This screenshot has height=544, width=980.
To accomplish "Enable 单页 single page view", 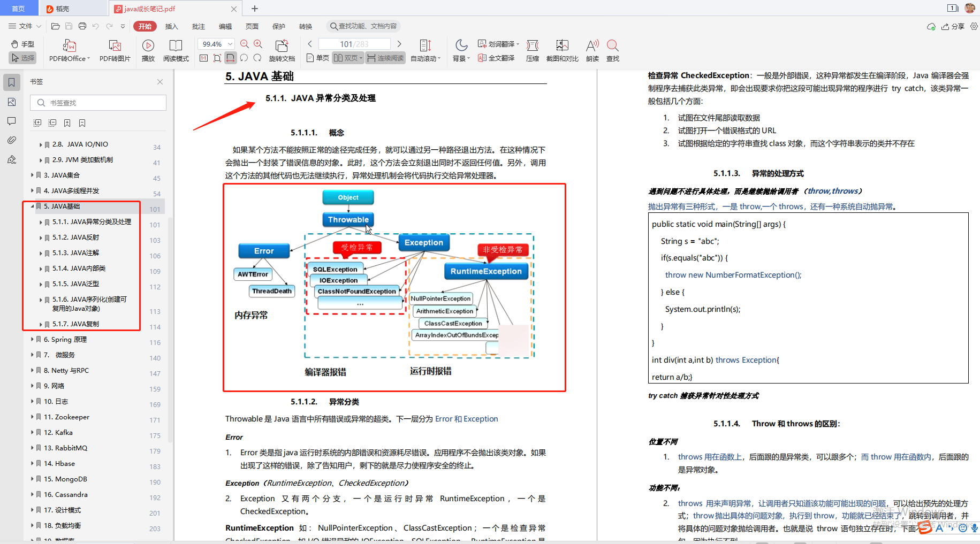I will [318, 58].
